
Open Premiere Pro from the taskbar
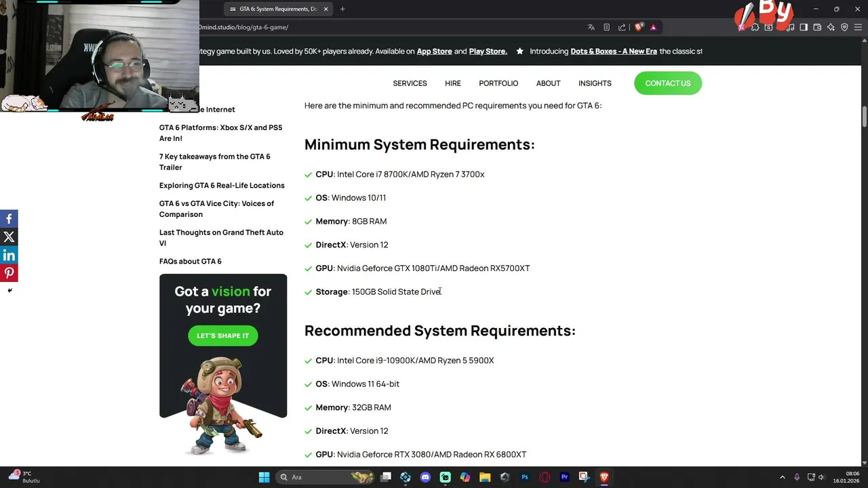click(x=564, y=477)
